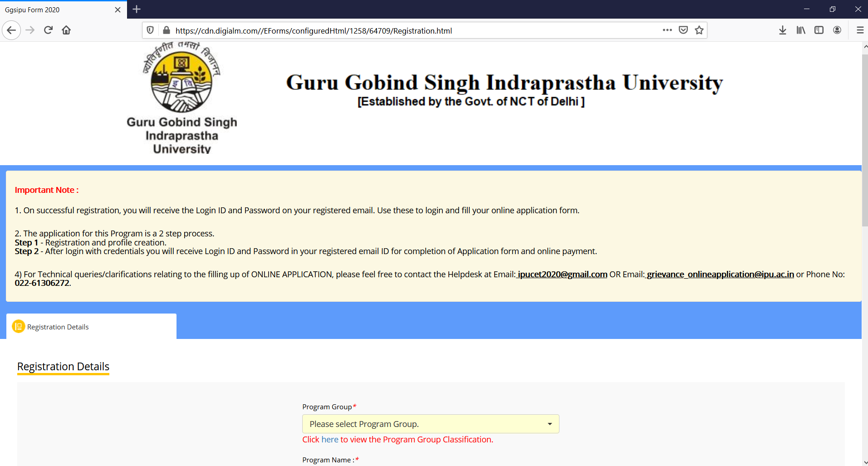Screen dimensions: 868x466
Task: Click the forward navigation arrow
Action: (x=30, y=30)
